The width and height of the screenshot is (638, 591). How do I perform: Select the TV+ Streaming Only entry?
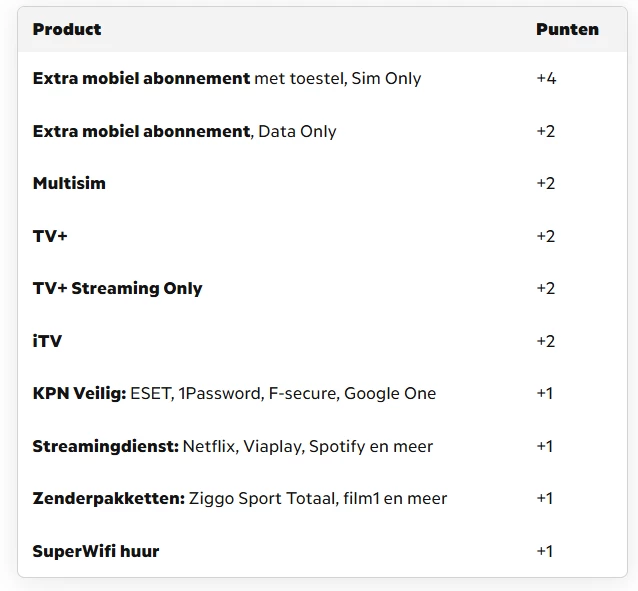click(117, 288)
